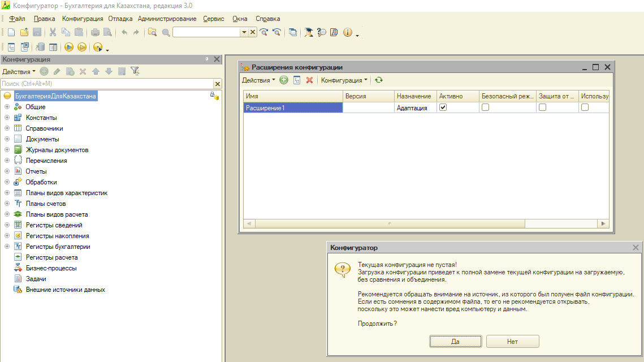
Task: Expand the Документы tree node
Action: [x=7, y=139]
